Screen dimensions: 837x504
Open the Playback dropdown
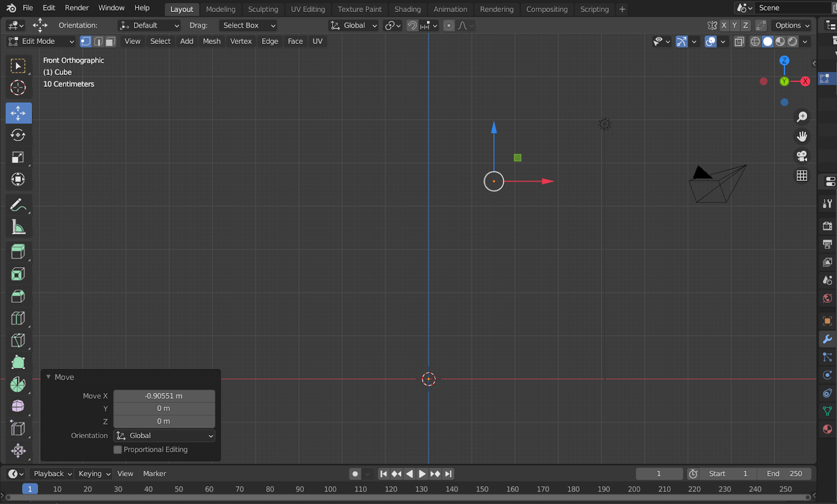[52, 474]
